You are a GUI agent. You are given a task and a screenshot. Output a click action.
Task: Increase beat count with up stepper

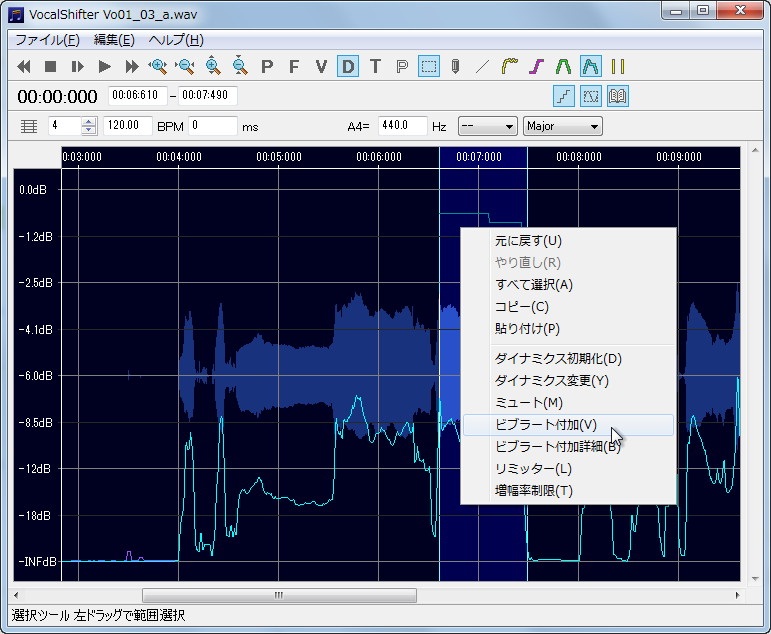(x=89, y=122)
